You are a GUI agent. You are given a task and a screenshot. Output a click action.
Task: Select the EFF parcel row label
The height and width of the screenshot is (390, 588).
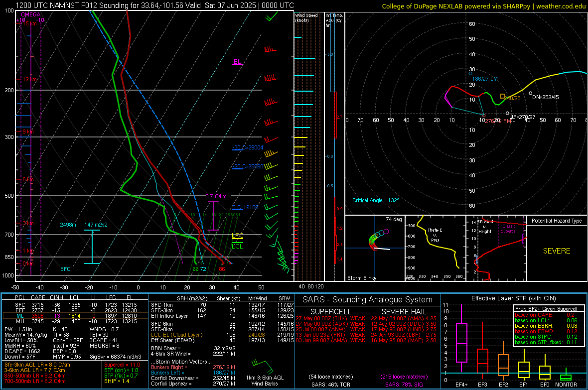(x=20, y=310)
